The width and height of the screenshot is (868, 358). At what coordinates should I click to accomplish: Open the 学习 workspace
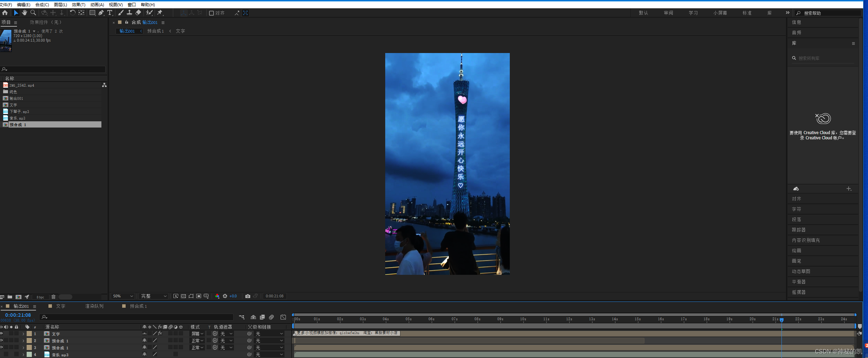(693, 12)
